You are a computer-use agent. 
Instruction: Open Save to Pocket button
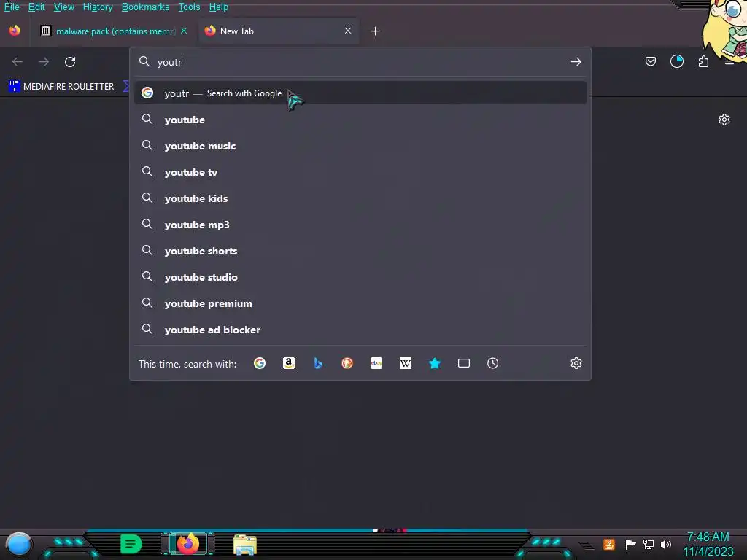(651, 61)
